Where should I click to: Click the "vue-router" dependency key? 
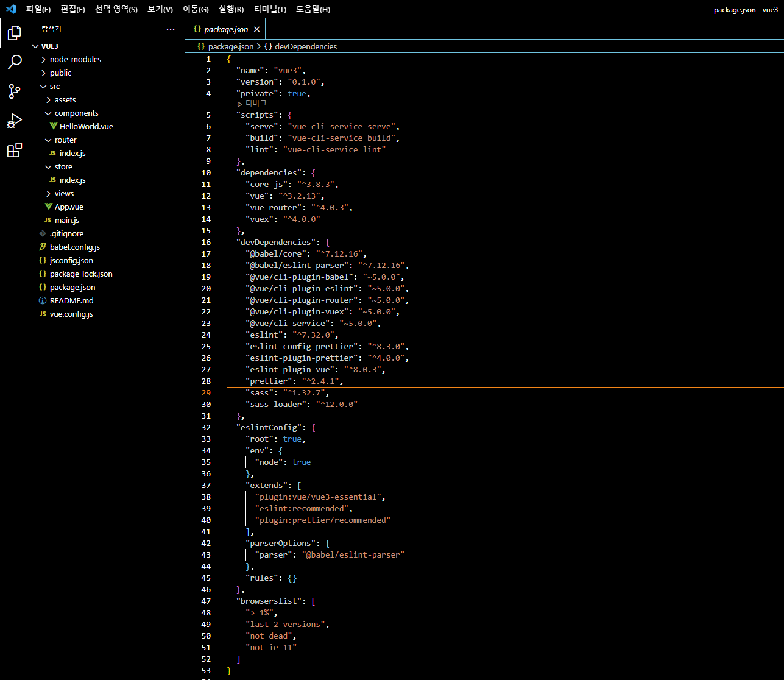[274, 207]
